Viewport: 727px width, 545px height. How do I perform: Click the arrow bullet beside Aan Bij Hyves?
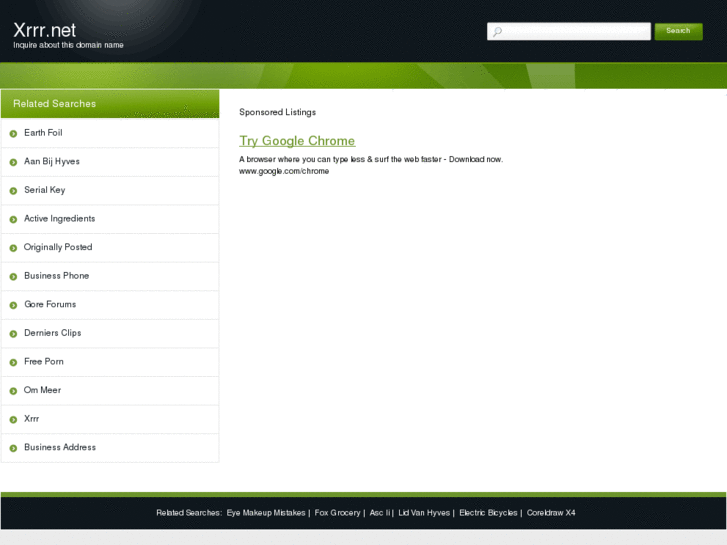(x=13, y=162)
